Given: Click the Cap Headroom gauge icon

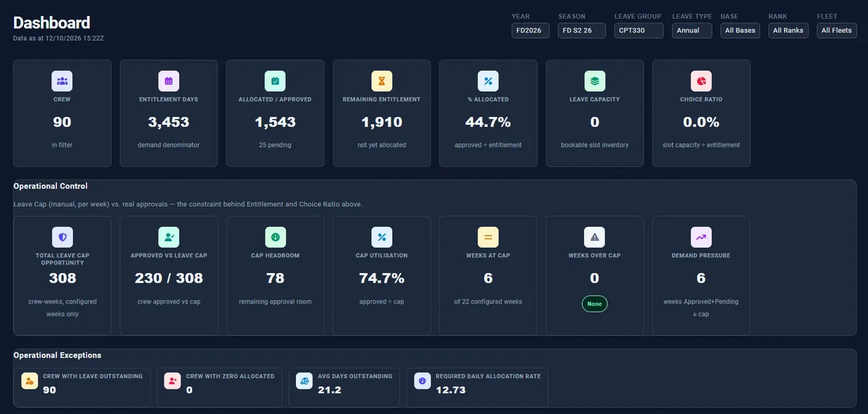Looking at the screenshot, I should pos(275,237).
